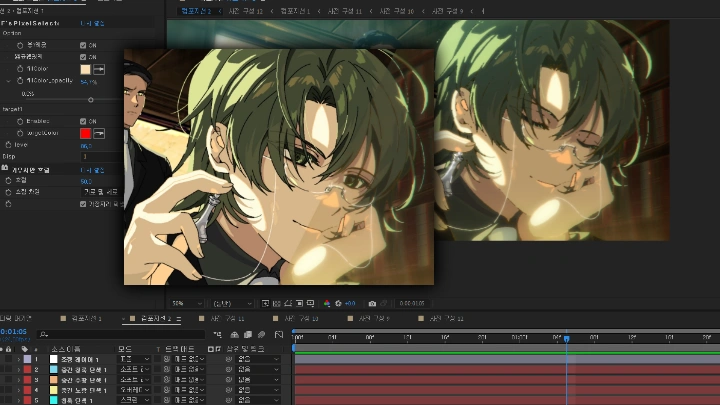
Task: Enable Motion Blur switch in timeline
Action: [261, 334]
